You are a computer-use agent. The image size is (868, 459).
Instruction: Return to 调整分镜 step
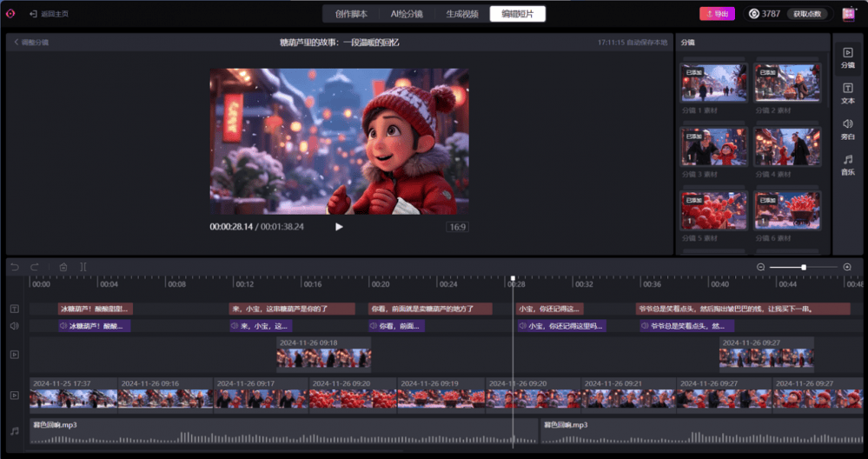[31, 42]
